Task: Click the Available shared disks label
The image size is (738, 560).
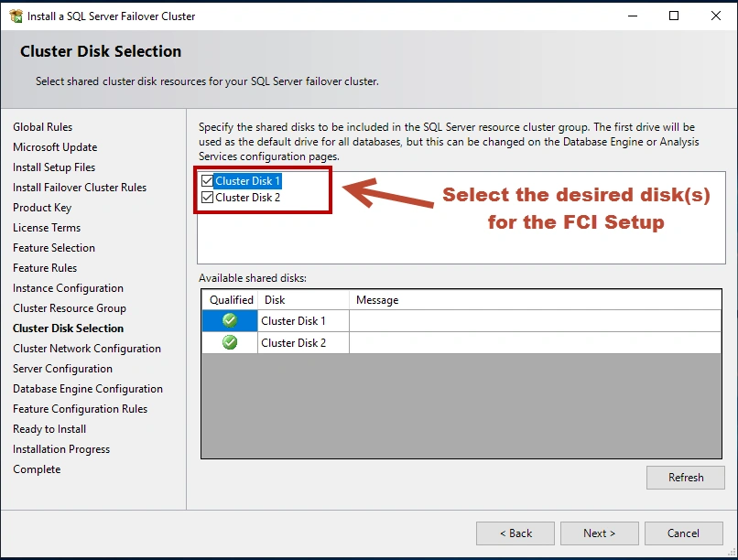Action: [253, 278]
